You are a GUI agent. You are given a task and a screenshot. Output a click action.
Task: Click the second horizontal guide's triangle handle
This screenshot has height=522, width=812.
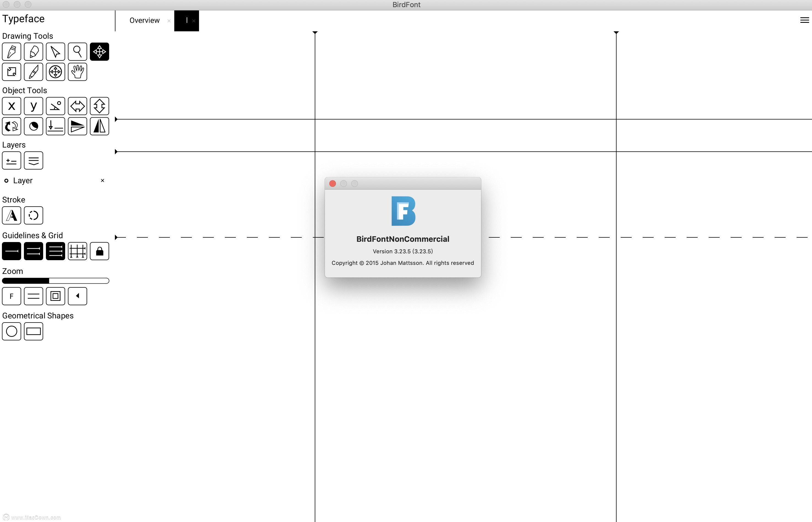116,151
